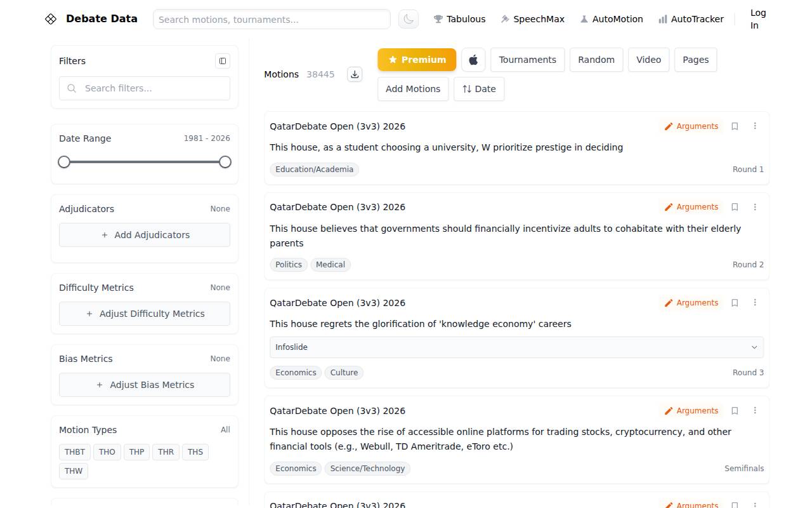The width and height of the screenshot is (812, 508).
Task: Toggle the THW motion type filter
Action: point(74,471)
